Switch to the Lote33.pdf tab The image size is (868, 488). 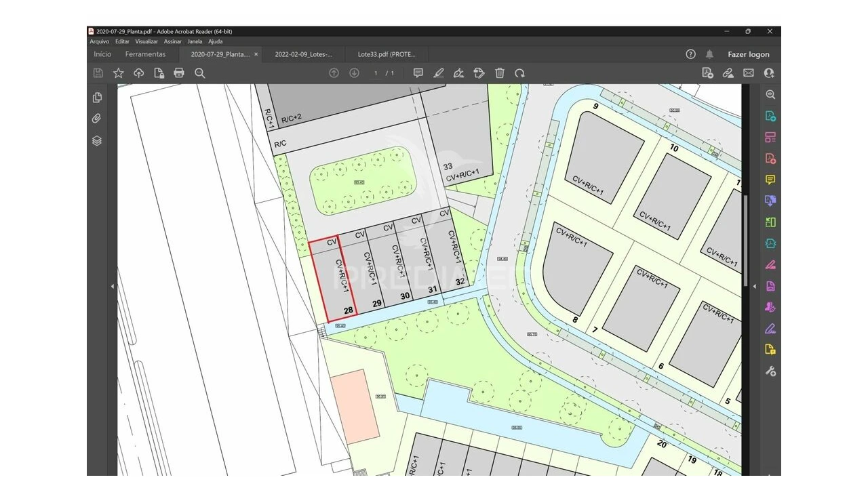tap(387, 54)
